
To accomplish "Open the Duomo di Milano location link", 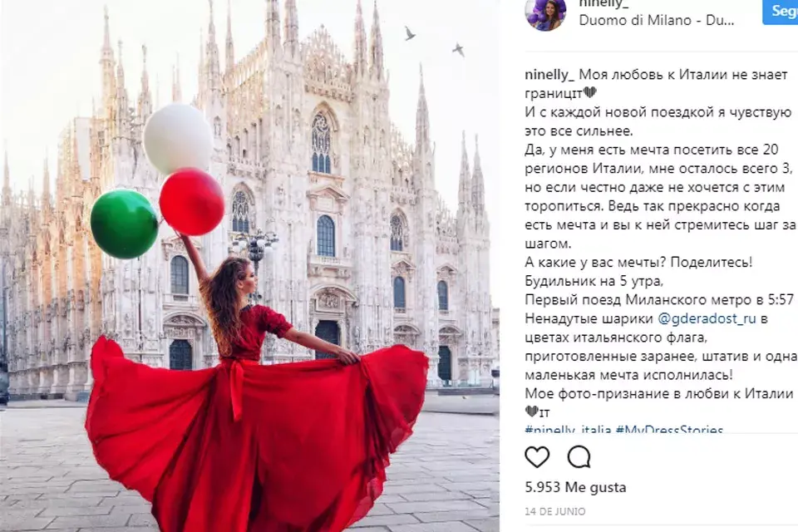I will point(657,20).
